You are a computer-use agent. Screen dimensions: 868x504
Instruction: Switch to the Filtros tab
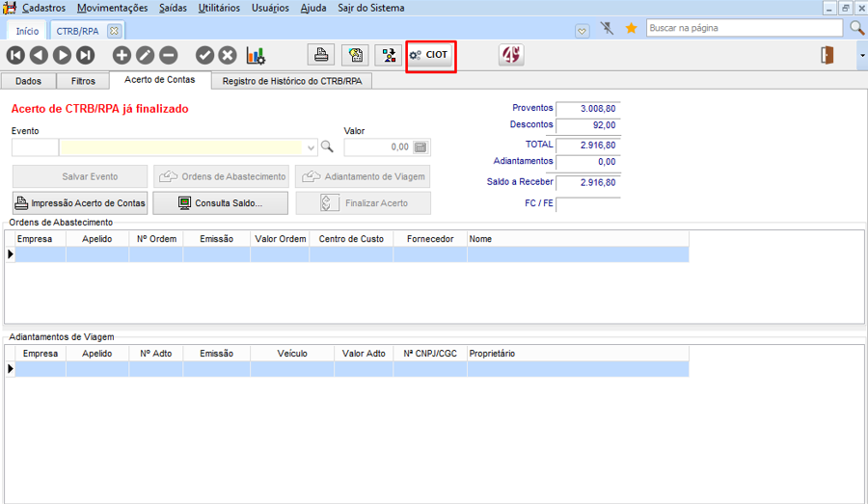[83, 81]
